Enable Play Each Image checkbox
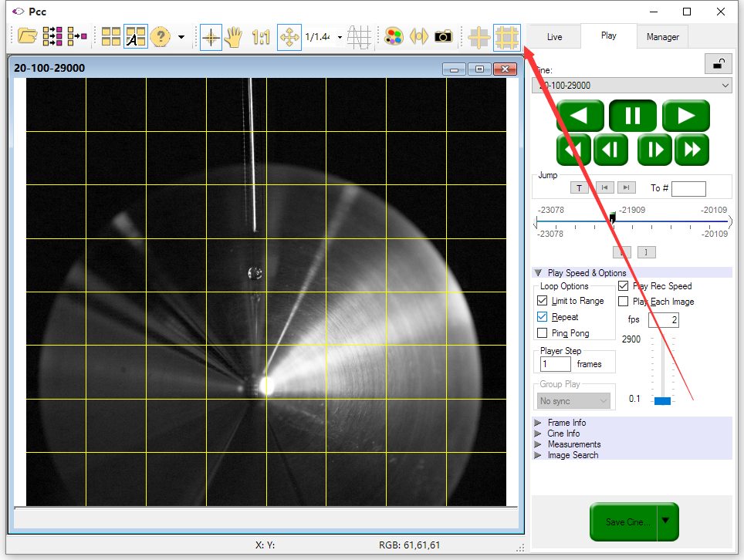 [x=624, y=302]
